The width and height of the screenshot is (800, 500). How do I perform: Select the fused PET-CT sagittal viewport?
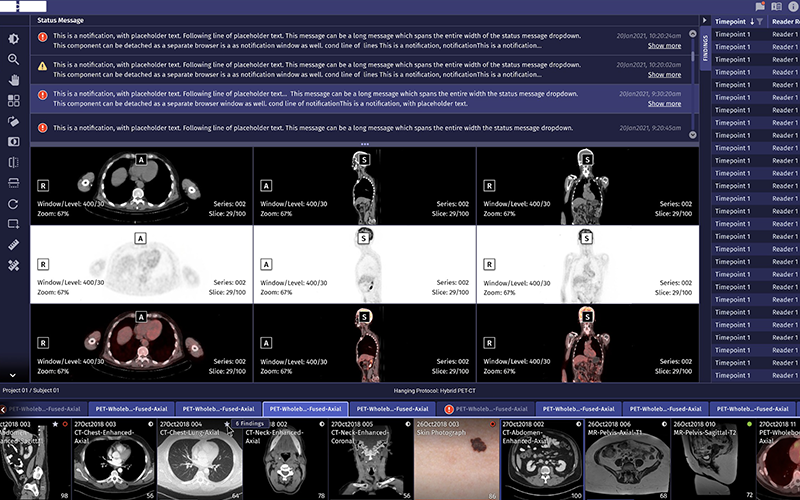tap(364, 343)
